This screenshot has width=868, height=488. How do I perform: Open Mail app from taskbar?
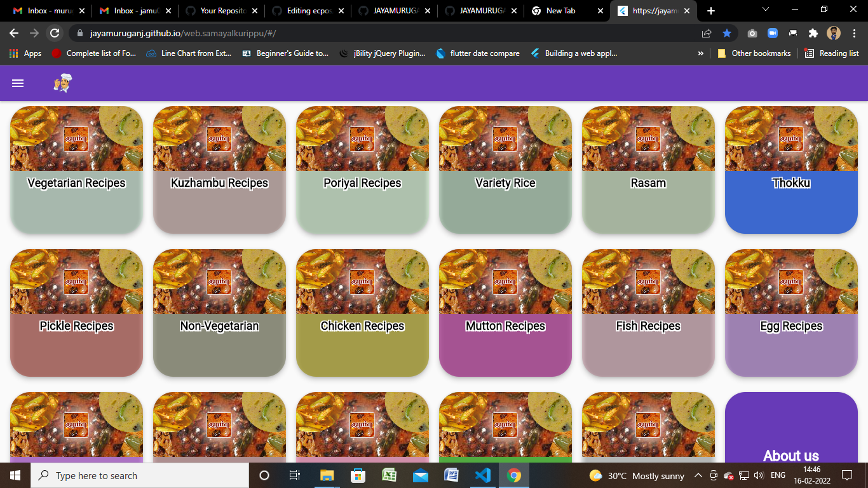coord(421,475)
